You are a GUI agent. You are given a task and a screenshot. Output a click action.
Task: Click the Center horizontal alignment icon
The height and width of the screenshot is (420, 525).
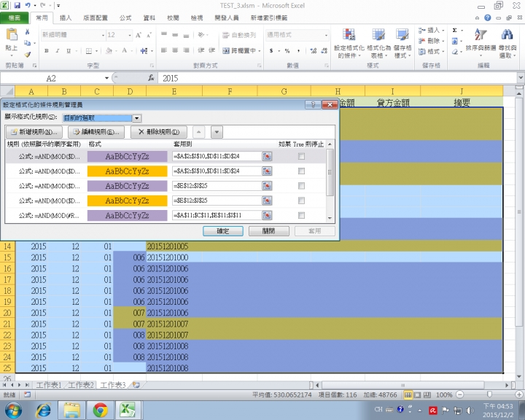(x=175, y=50)
